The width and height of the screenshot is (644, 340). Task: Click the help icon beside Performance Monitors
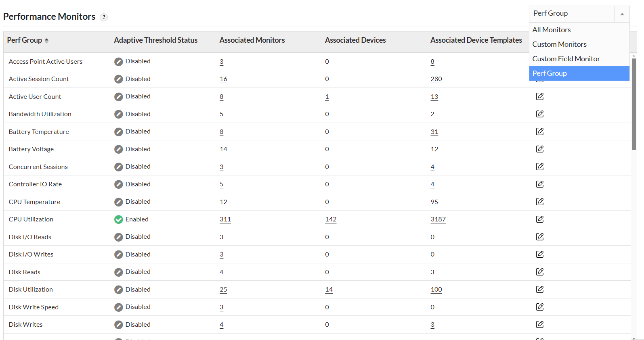(x=104, y=17)
